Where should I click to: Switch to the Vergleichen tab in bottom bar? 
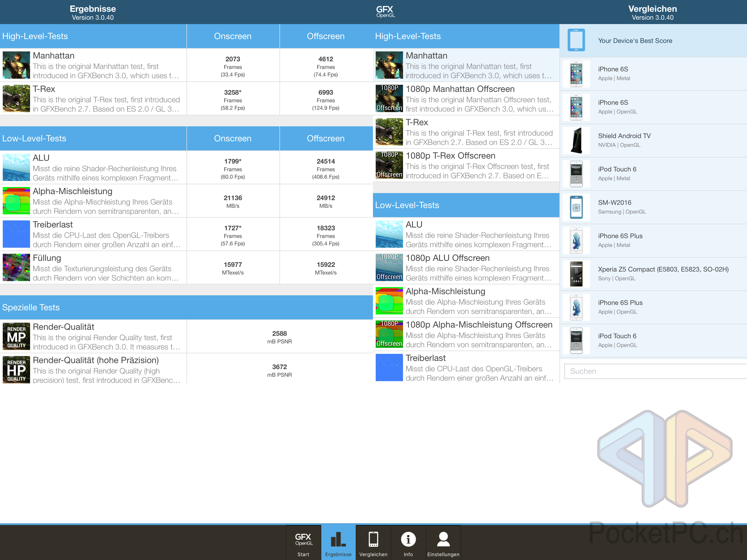pos(373,542)
